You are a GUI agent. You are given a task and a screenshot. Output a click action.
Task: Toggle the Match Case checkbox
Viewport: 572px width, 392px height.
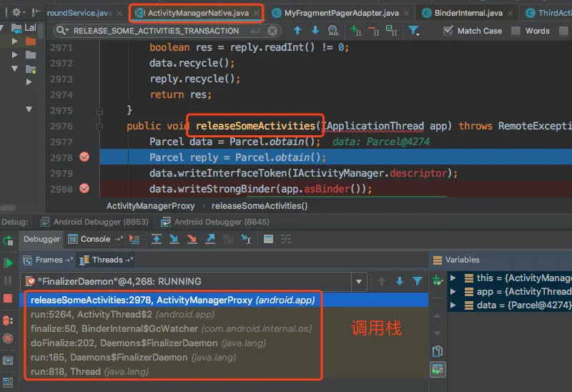click(448, 31)
